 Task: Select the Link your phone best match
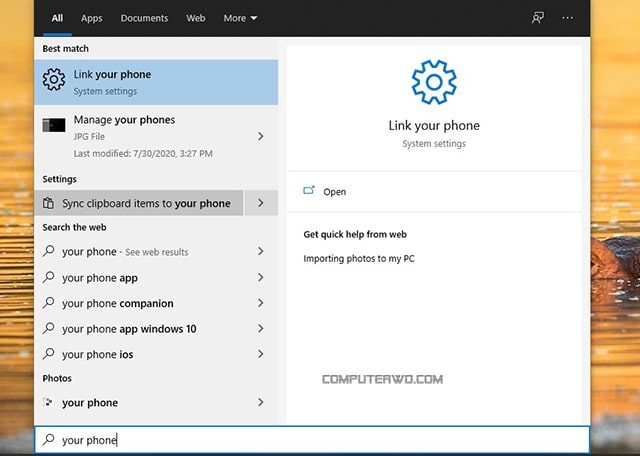[x=156, y=82]
